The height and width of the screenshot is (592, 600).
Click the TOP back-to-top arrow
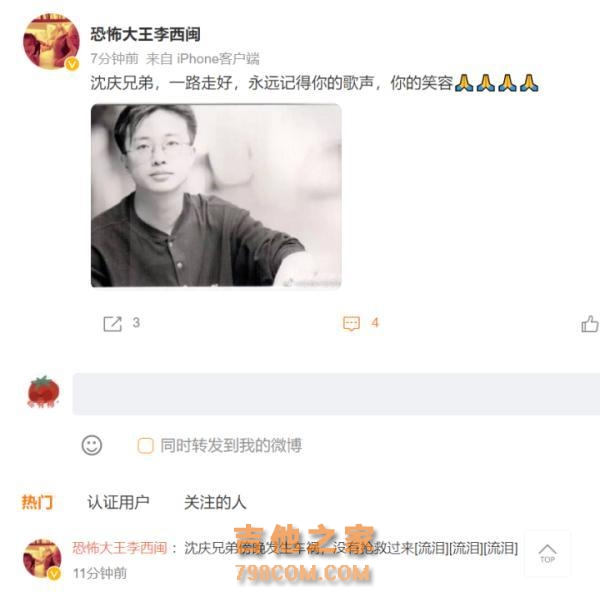pos(548,553)
